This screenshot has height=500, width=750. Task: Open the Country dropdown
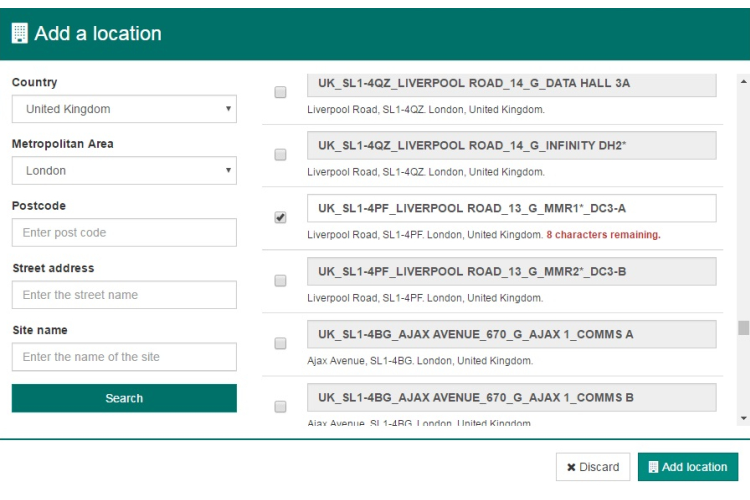(x=124, y=109)
